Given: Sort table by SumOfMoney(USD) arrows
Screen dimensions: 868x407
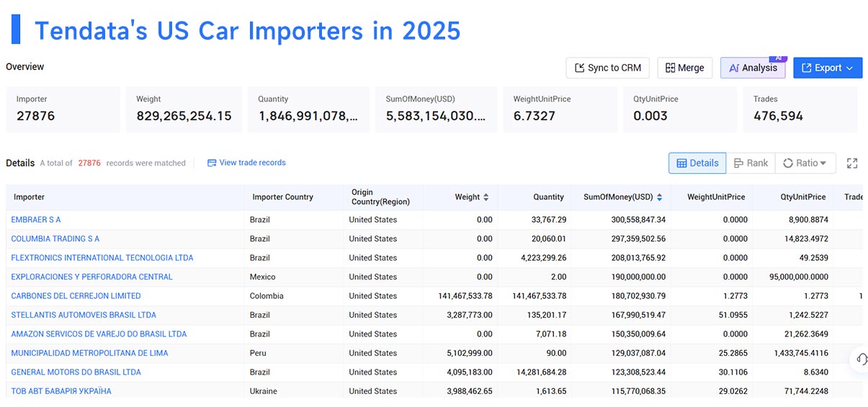Looking at the screenshot, I should coord(659,197).
